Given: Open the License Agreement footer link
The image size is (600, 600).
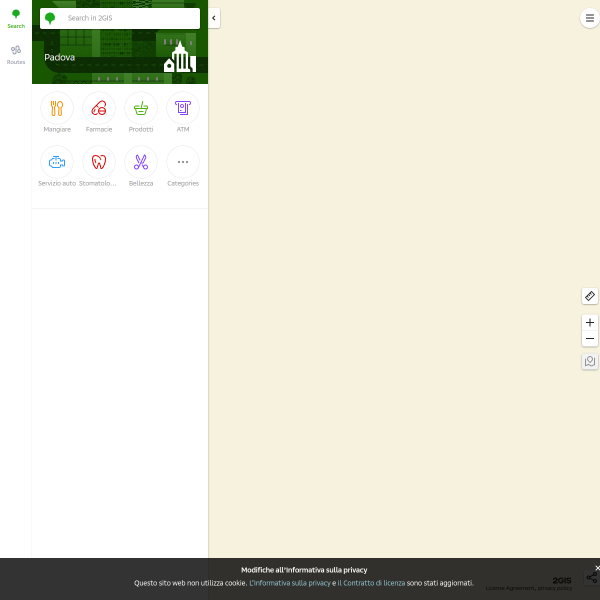Looking at the screenshot, I should [x=510, y=588].
